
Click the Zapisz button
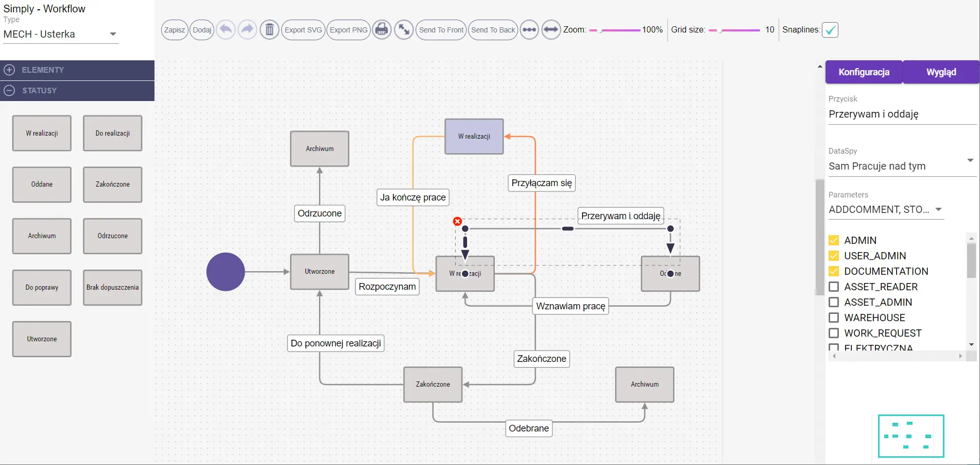(x=175, y=30)
